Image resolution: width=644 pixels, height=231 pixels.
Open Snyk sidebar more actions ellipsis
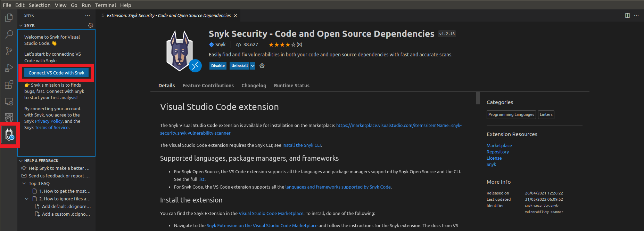pos(88,15)
